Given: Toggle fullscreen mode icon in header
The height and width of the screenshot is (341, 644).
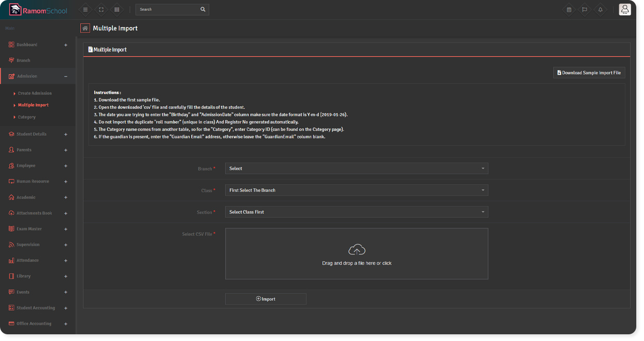Looking at the screenshot, I should coord(101,9).
